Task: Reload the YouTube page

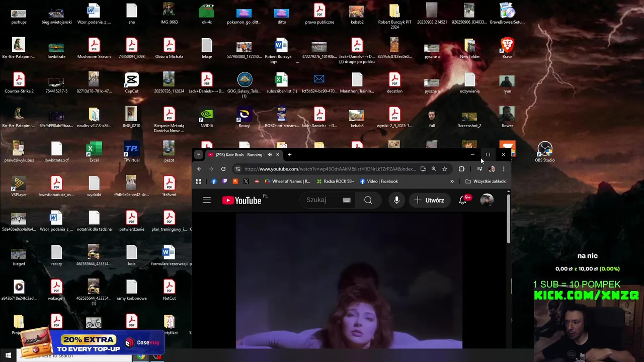Action: click(223, 169)
